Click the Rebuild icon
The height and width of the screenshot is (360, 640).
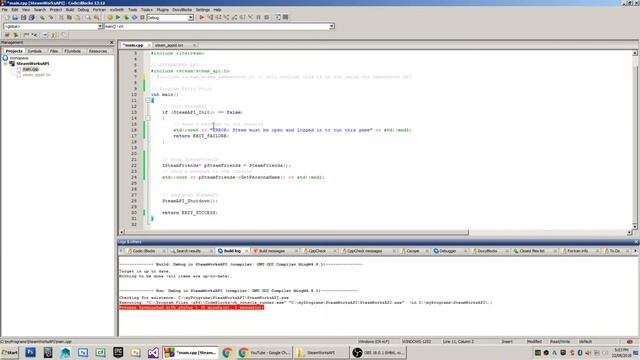134,18
